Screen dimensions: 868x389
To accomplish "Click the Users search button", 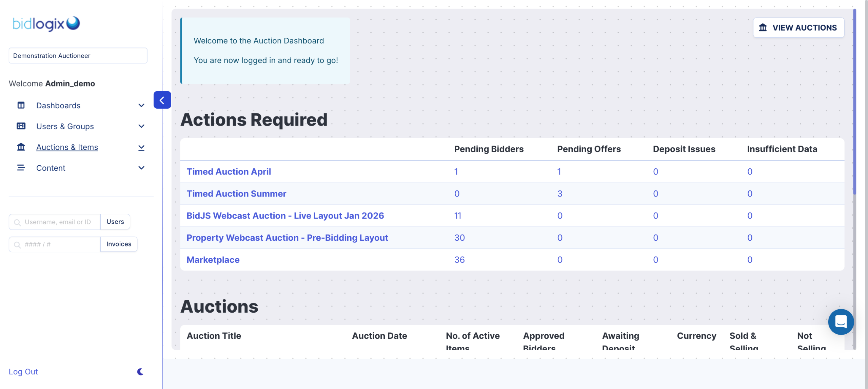I will pyautogui.click(x=115, y=222).
